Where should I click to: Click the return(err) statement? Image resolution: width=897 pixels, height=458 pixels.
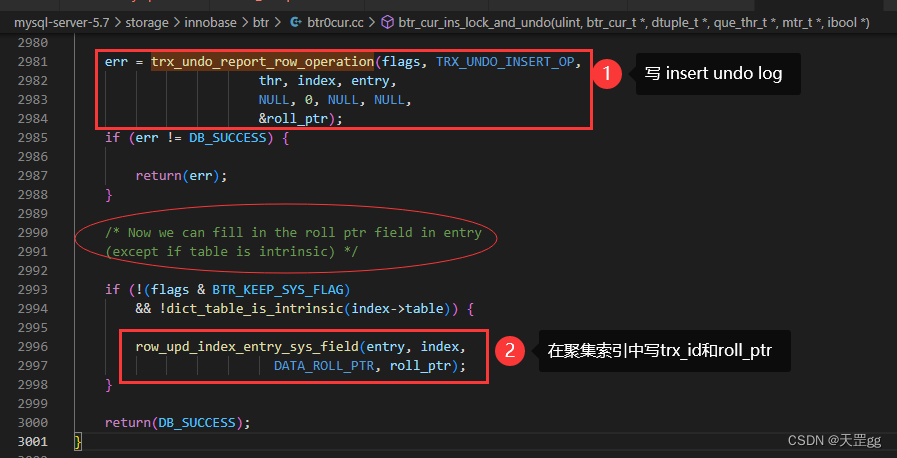[181, 176]
